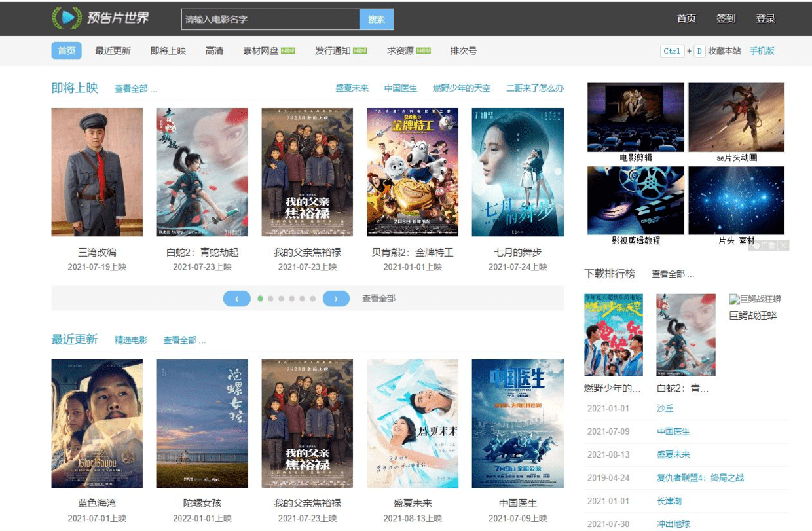Image resolution: width=812 pixels, height=531 pixels.
Task: Open the 素材网盘 menu item
Action: click(259, 50)
